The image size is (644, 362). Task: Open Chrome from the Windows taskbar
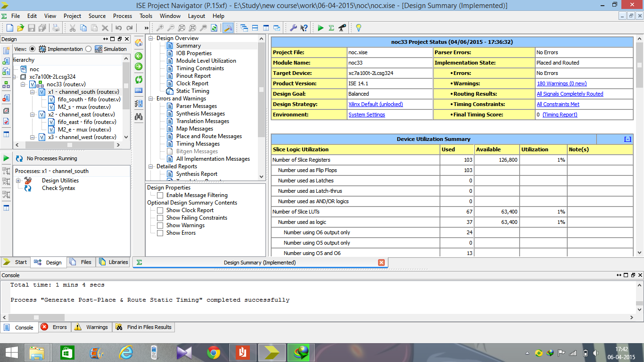tap(214, 352)
